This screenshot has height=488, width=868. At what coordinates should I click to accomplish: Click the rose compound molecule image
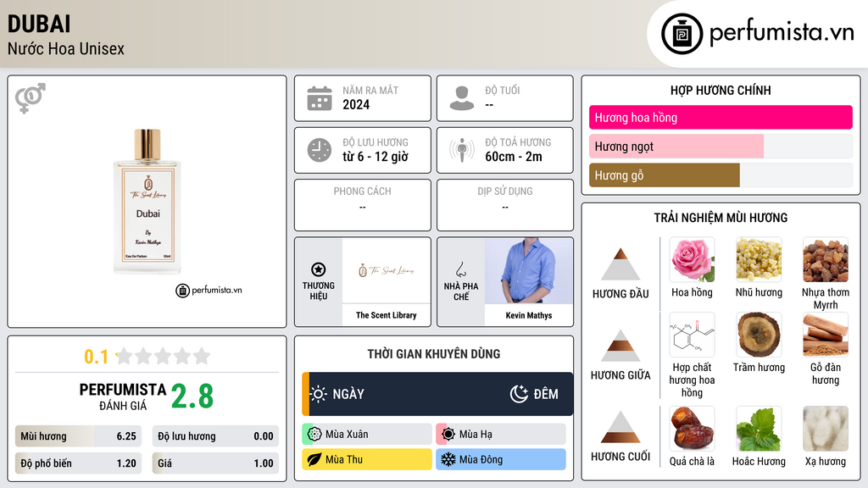coord(692,334)
